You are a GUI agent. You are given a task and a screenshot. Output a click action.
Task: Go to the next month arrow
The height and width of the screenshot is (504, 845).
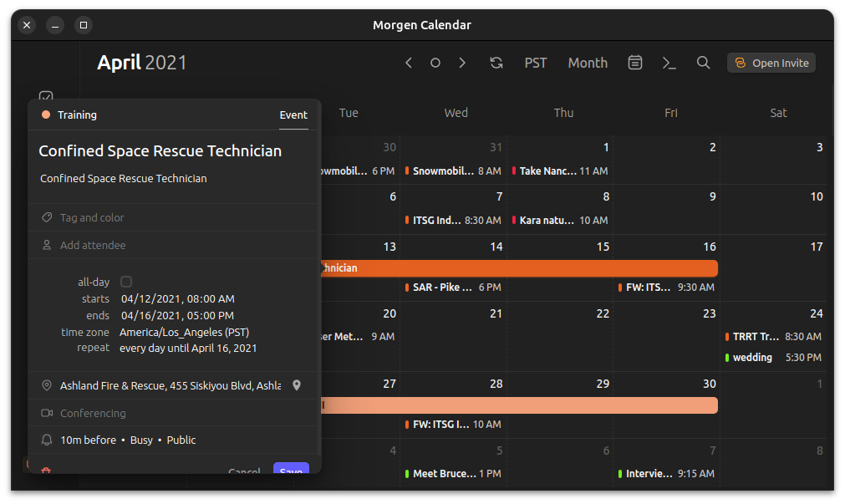[x=462, y=63]
